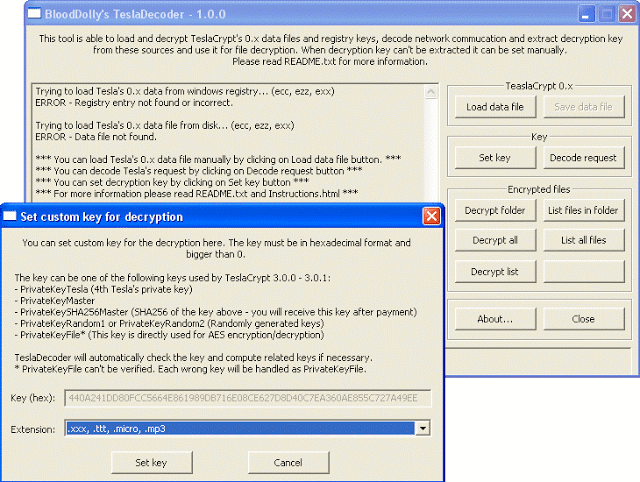Open Set key in the Key group
640x482 pixels.
(x=495, y=158)
